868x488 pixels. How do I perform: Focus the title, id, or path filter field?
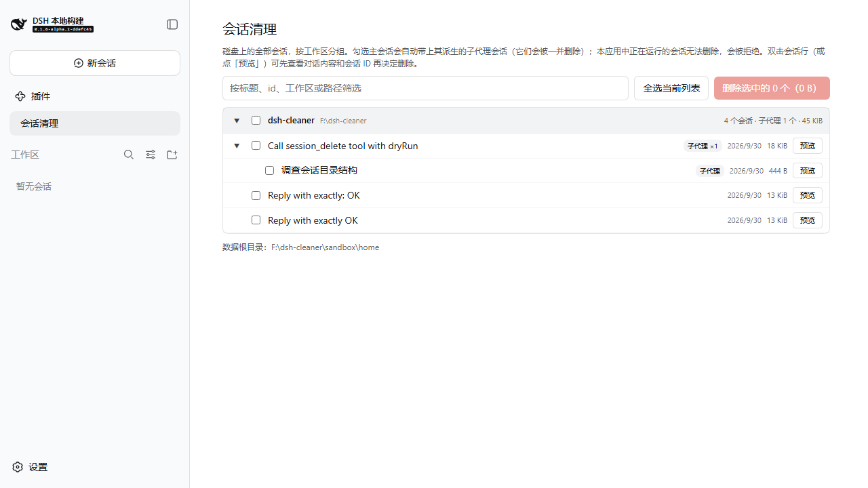point(425,88)
